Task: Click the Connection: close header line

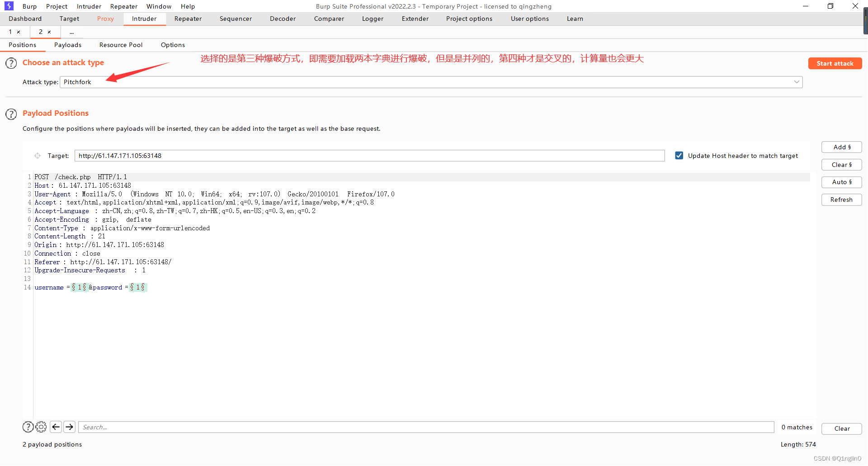Action: (x=67, y=253)
